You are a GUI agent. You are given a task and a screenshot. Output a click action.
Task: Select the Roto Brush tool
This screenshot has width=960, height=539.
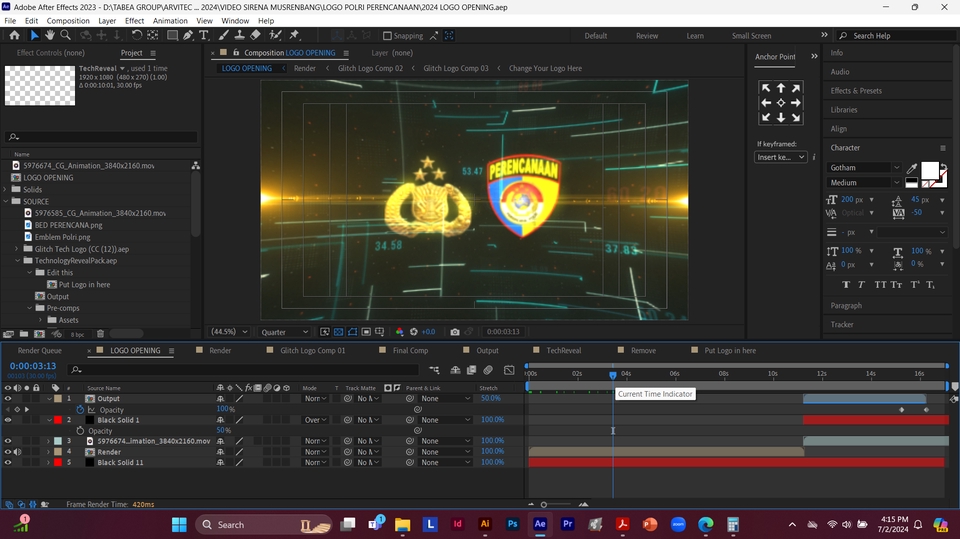(x=276, y=36)
